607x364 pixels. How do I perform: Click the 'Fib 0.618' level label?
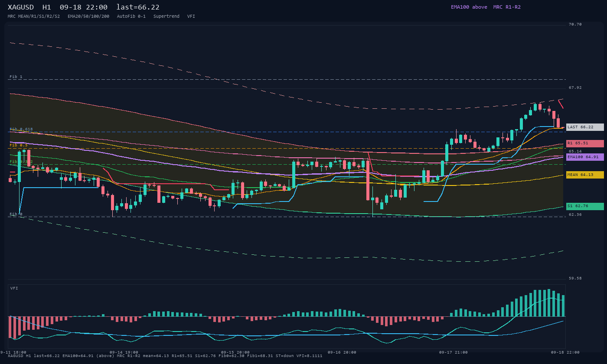(21, 129)
